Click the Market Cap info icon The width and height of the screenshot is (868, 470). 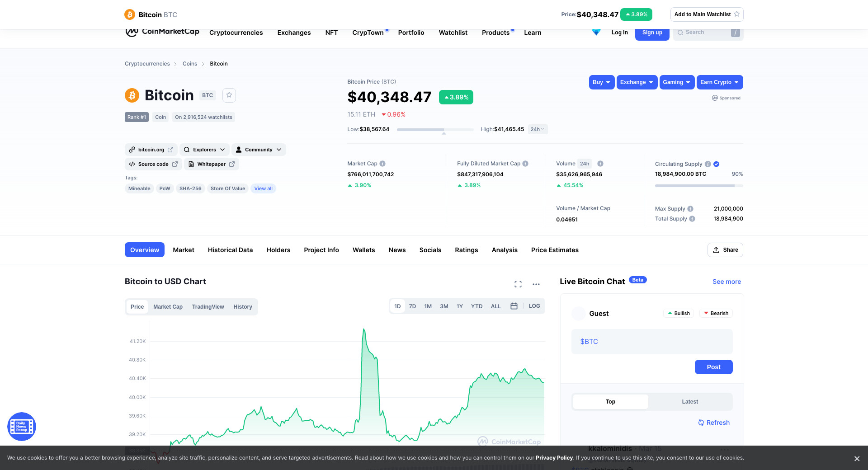click(382, 164)
